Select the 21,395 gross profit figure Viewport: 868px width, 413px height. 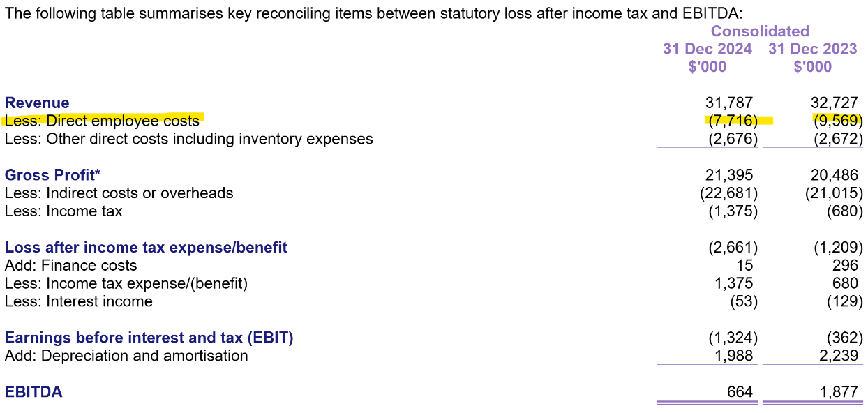(729, 175)
